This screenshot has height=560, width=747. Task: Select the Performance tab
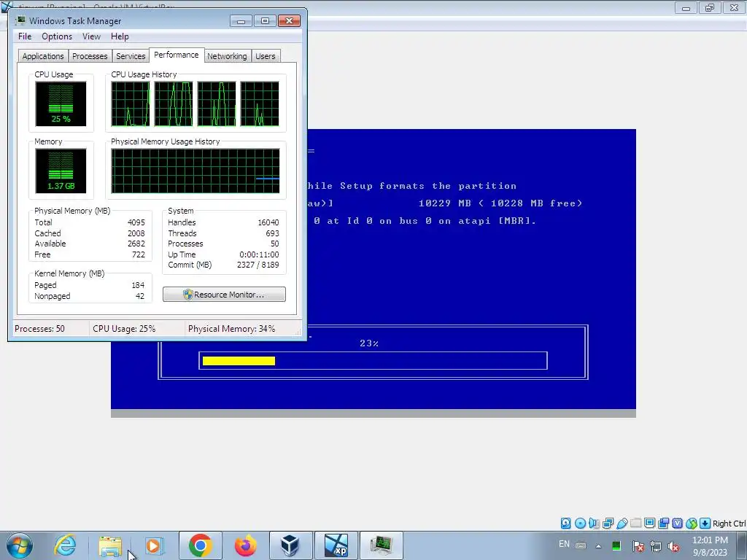coord(177,55)
